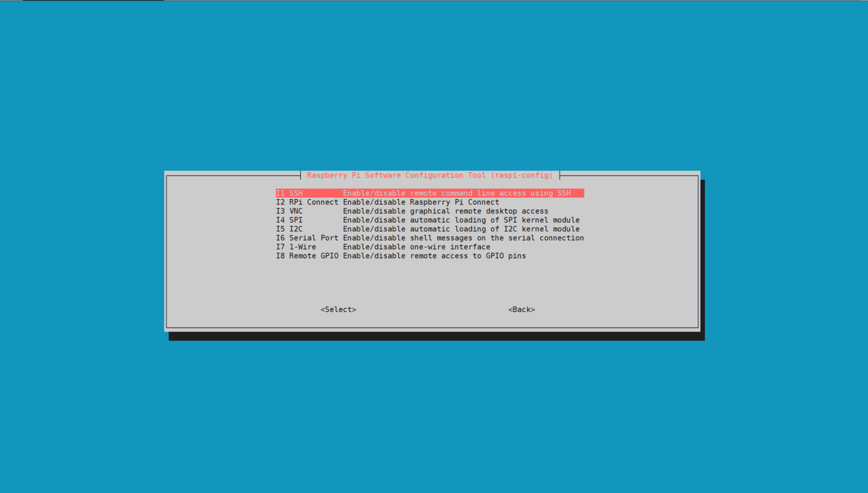Click the raspi-config dialog title text
This screenshot has height=493, width=868.
pos(430,176)
